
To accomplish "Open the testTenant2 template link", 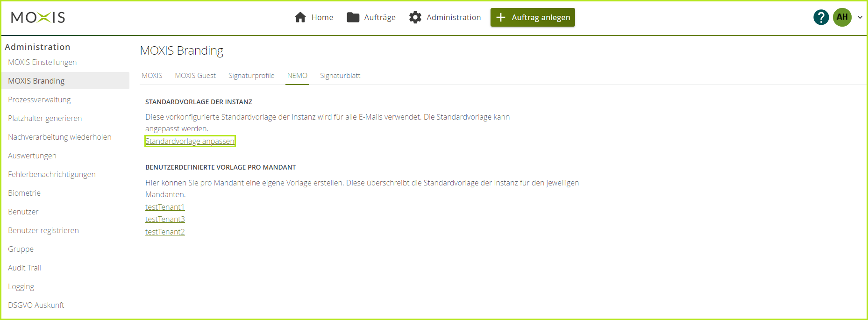I will 165,232.
